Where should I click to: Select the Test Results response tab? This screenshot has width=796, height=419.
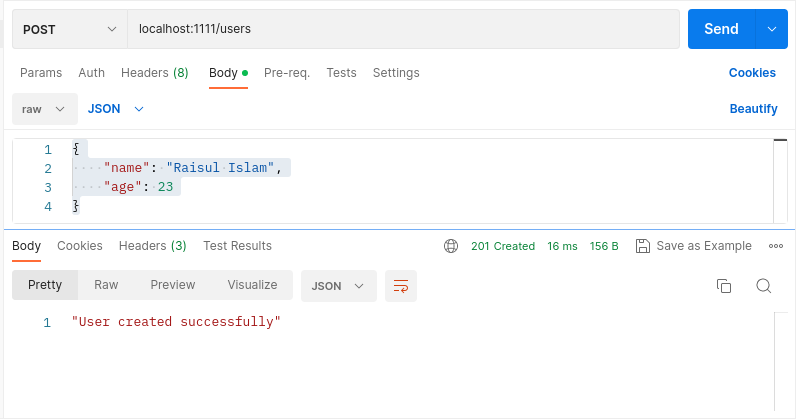click(237, 246)
